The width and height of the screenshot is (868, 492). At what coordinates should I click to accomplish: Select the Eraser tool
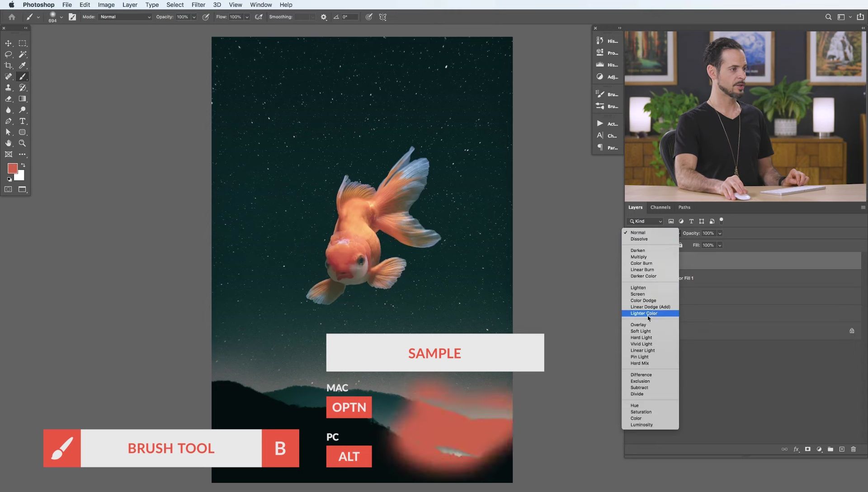[x=8, y=99]
